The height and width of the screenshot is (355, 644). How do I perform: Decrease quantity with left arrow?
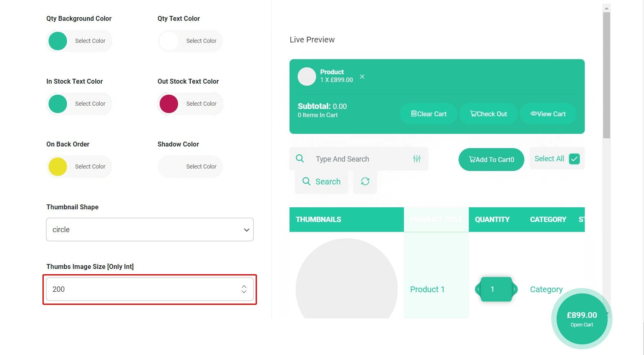point(478,289)
